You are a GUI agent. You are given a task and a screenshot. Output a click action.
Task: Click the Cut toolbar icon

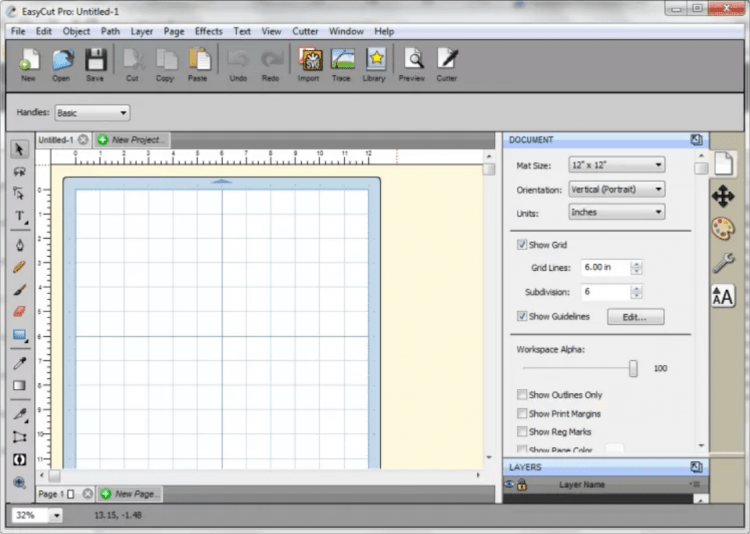pos(132,65)
